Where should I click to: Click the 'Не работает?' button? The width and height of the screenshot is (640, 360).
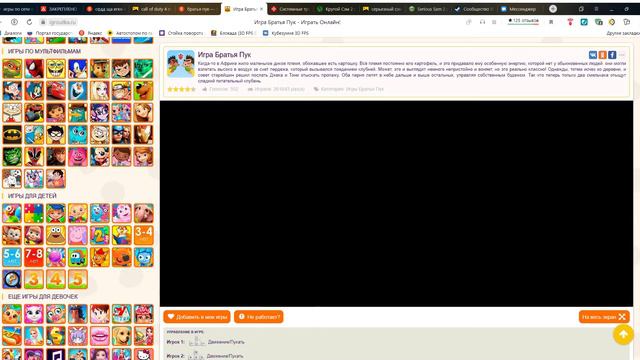tap(259, 317)
